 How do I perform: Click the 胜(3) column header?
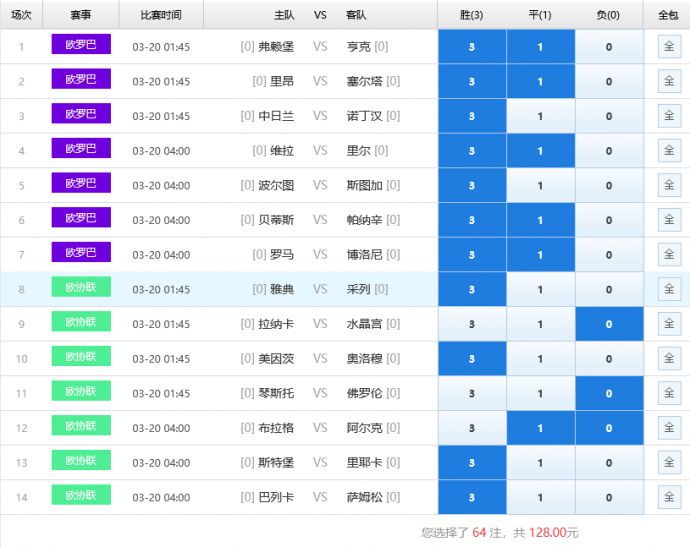point(472,15)
